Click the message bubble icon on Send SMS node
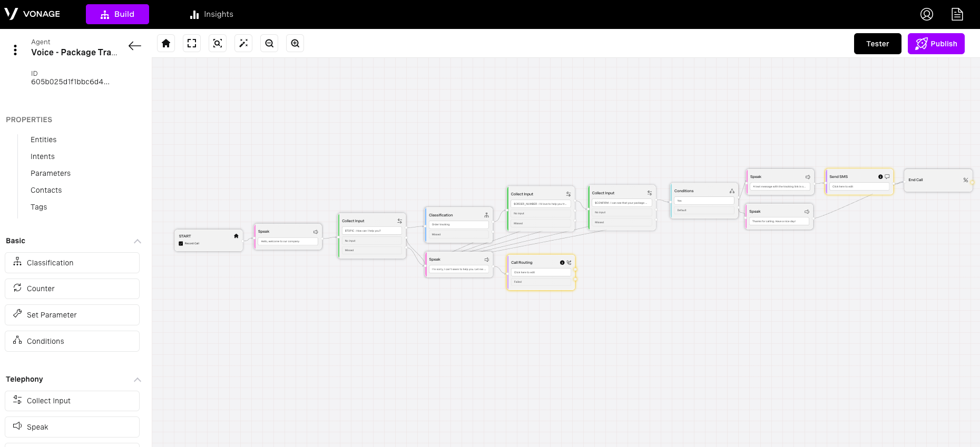The width and height of the screenshot is (980, 447). [887, 176]
